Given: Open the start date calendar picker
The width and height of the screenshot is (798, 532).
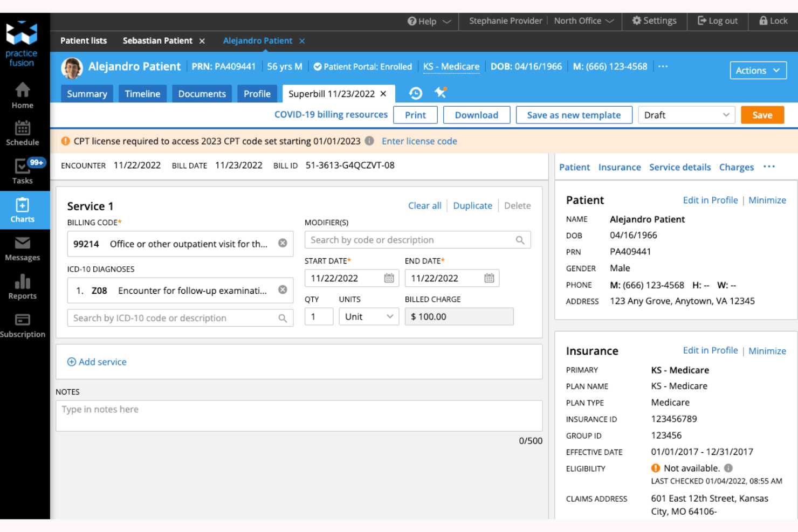Looking at the screenshot, I should point(389,278).
